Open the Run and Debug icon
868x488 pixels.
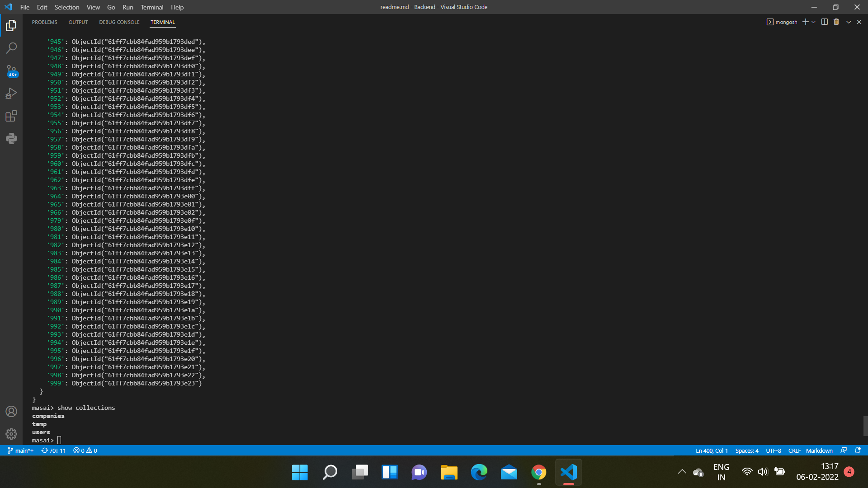point(11,93)
